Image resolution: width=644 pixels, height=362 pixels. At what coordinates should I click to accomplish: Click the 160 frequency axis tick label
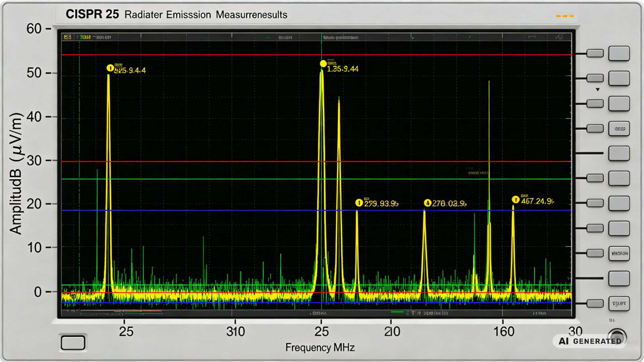[503, 331]
